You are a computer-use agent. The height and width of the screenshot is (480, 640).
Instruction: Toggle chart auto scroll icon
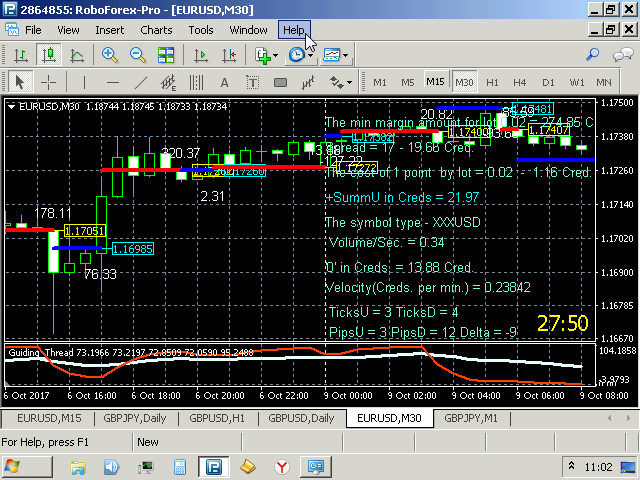(x=201, y=55)
